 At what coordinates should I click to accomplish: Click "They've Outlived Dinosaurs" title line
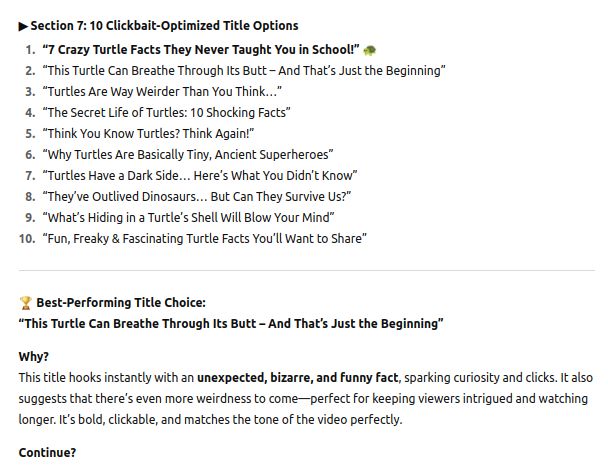(x=196, y=196)
